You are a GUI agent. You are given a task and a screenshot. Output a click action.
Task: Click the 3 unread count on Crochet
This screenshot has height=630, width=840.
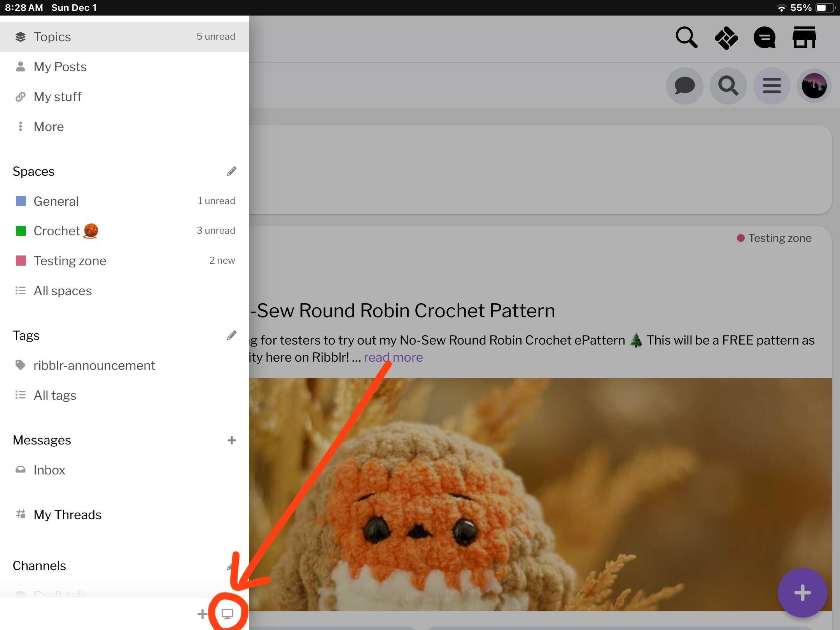[216, 230]
